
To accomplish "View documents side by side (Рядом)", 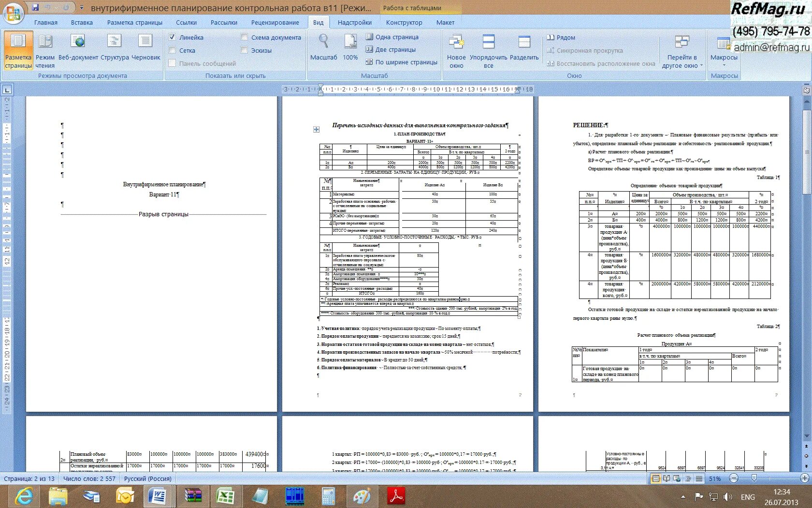I will (561, 37).
